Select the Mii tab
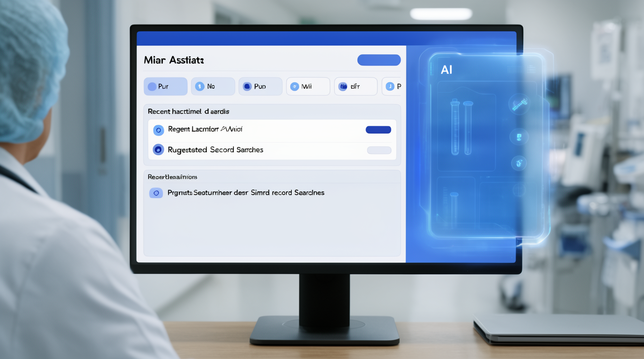 point(308,86)
